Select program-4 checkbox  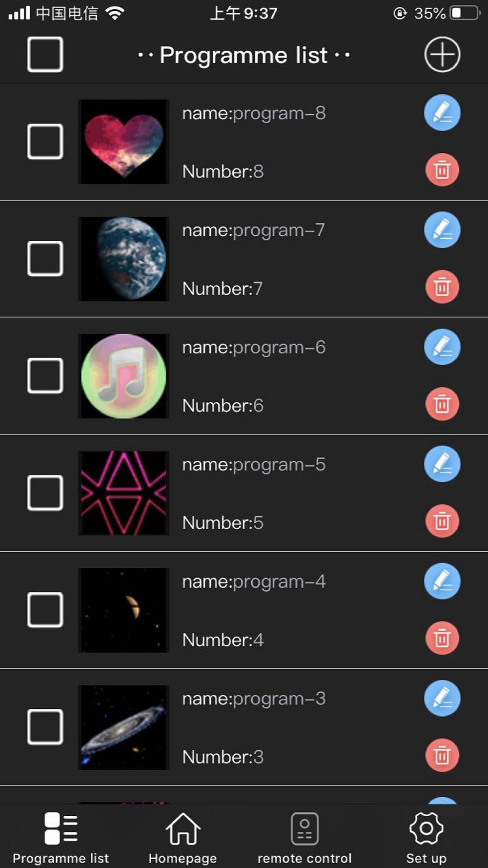pos(45,610)
